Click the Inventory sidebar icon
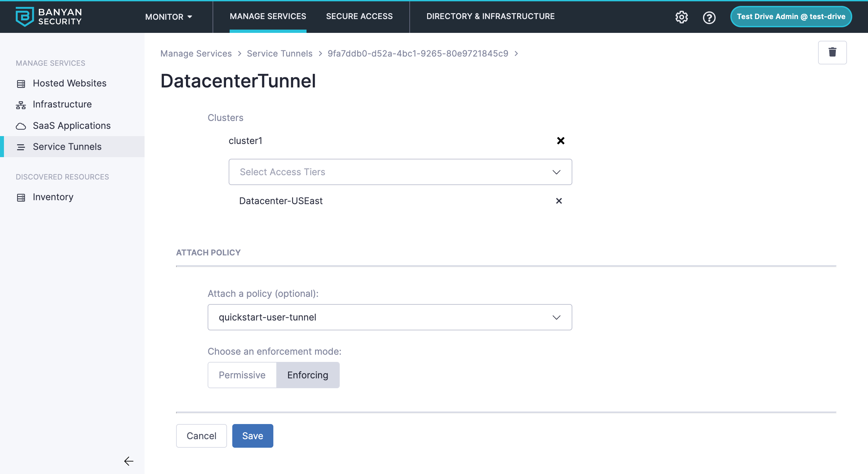Image resolution: width=868 pixels, height=474 pixels. point(21,197)
